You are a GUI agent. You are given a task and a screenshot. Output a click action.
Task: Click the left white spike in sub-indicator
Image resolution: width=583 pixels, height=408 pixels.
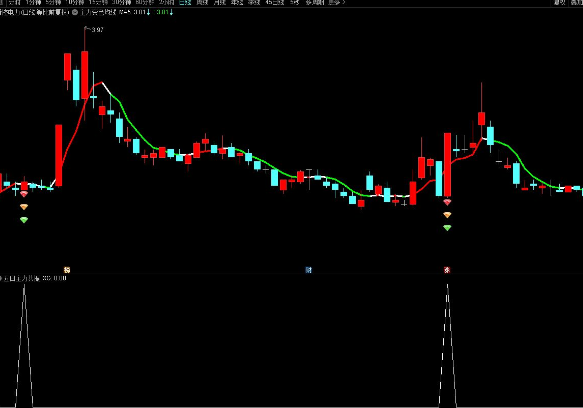(24, 345)
